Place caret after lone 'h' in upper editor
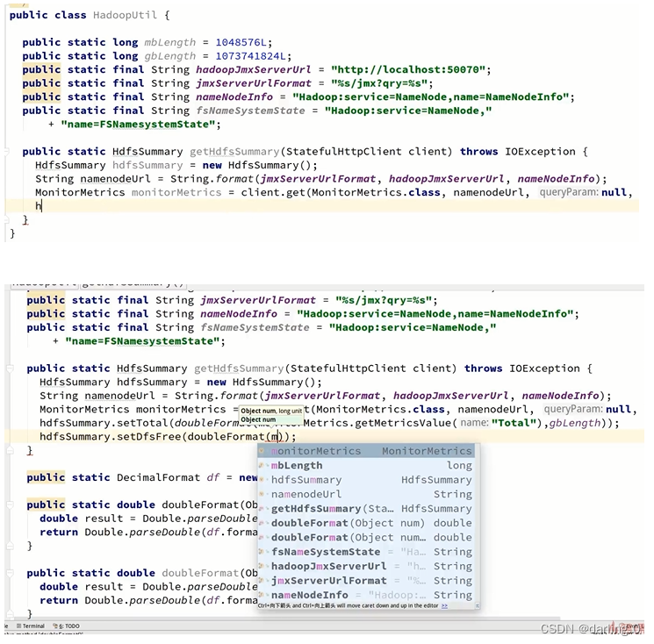 pos(42,206)
